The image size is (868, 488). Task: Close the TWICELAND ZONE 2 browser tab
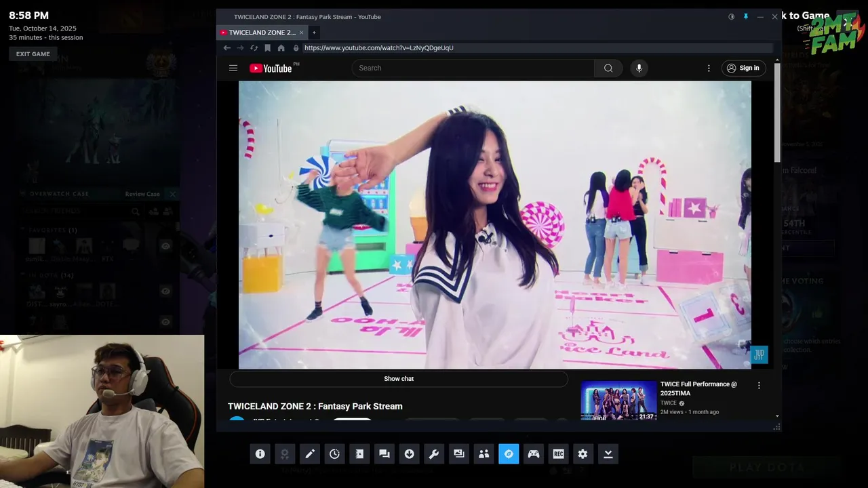(x=301, y=33)
